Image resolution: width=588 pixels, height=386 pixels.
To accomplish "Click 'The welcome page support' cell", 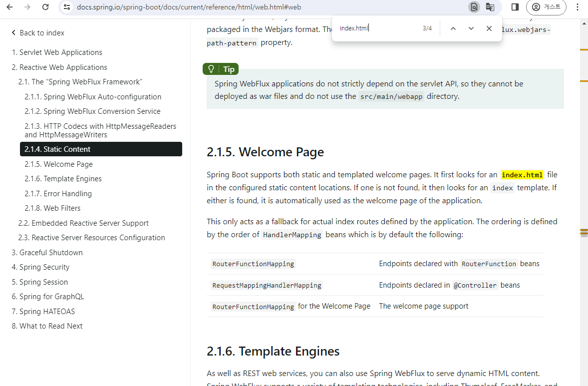I will [x=423, y=306].
